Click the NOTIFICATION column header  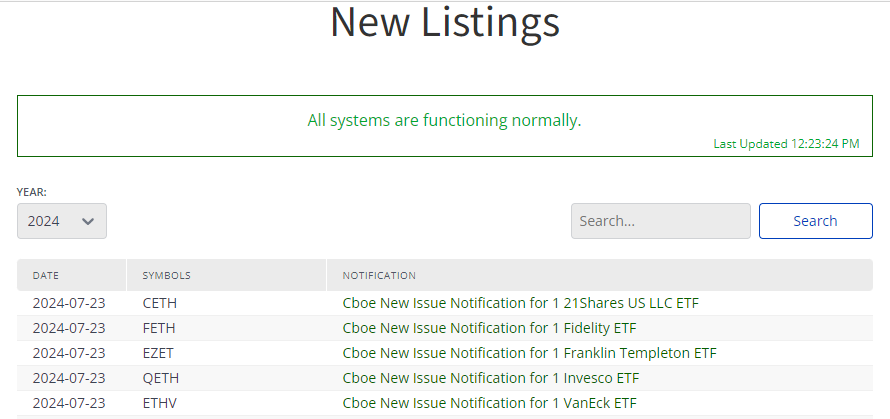(379, 275)
